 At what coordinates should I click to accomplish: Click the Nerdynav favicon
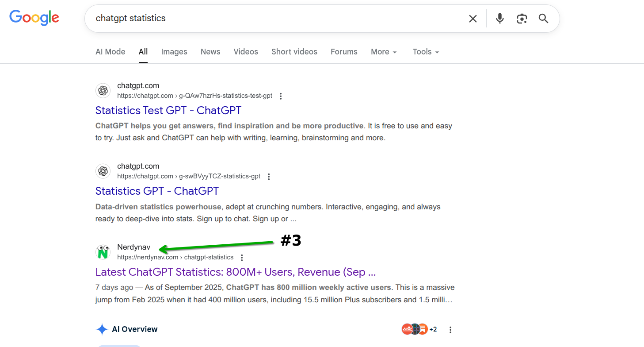103,252
